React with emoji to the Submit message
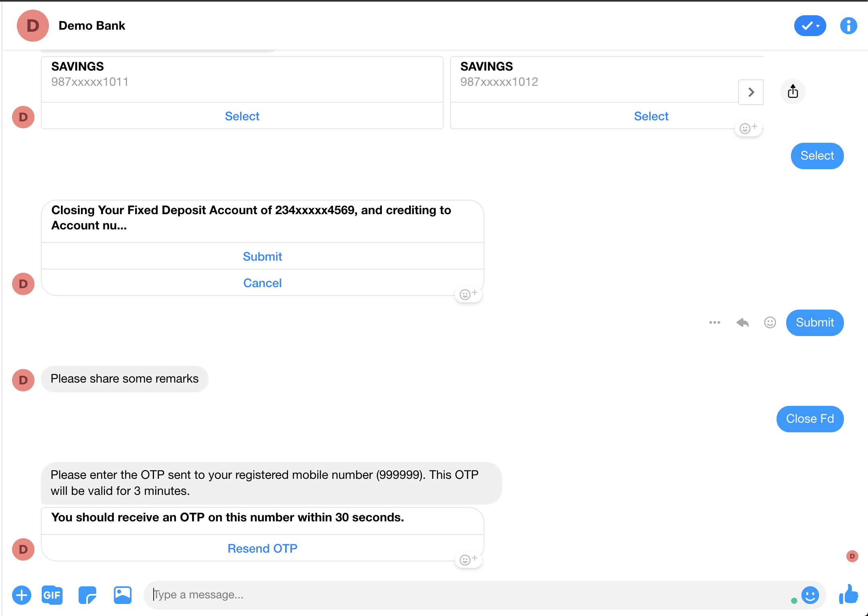The width and height of the screenshot is (868, 616). click(770, 322)
